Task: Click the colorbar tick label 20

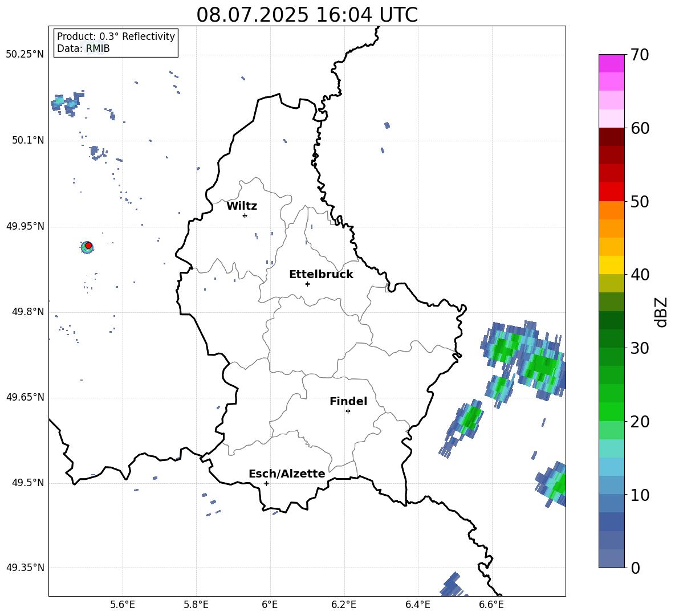Action: pyautogui.click(x=639, y=422)
